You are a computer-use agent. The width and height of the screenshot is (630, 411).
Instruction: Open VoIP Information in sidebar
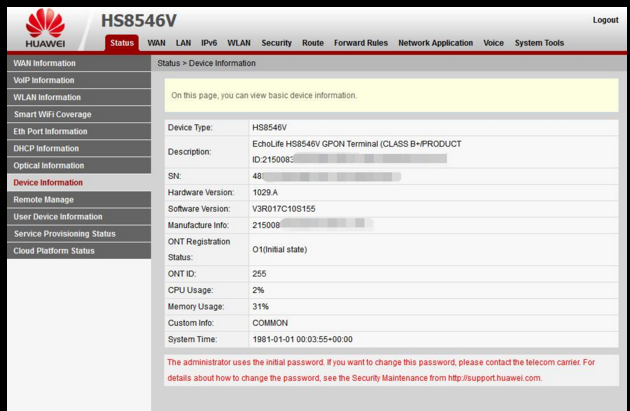pyautogui.click(x=79, y=80)
